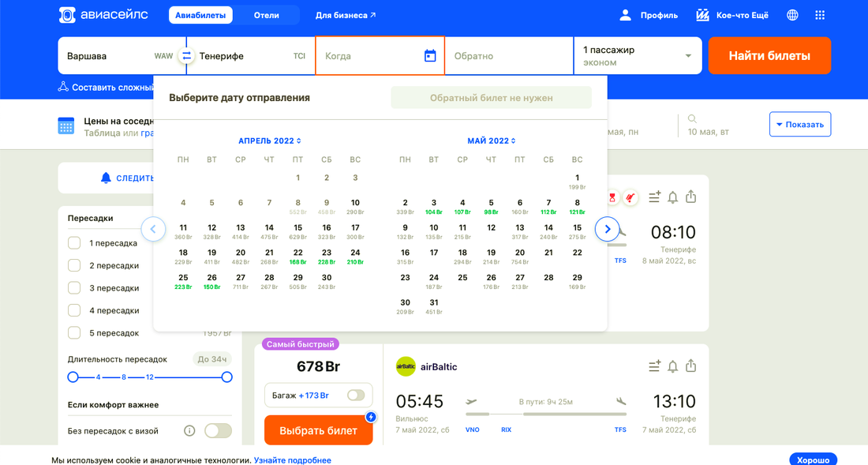Image resolution: width=868 pixels, height=465 pixels.
Task: Click the Показать dropdown button
Action: coord(800,125)
